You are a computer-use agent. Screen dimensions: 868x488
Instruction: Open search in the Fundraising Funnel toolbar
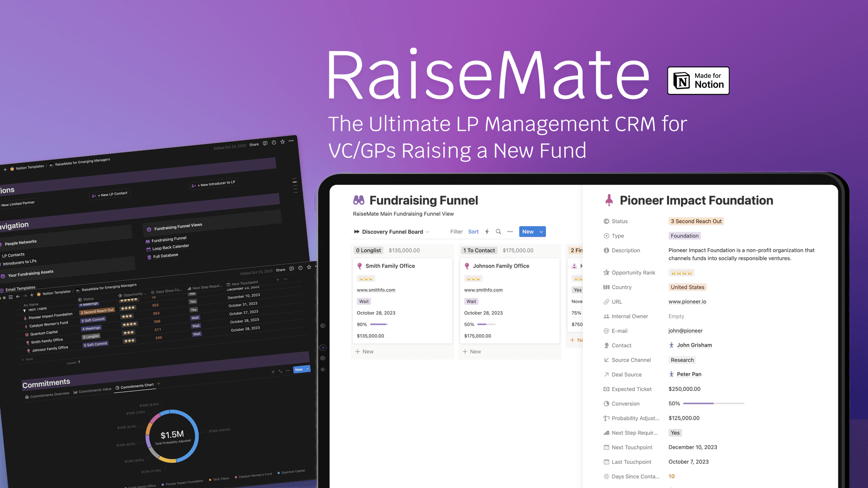498,232
